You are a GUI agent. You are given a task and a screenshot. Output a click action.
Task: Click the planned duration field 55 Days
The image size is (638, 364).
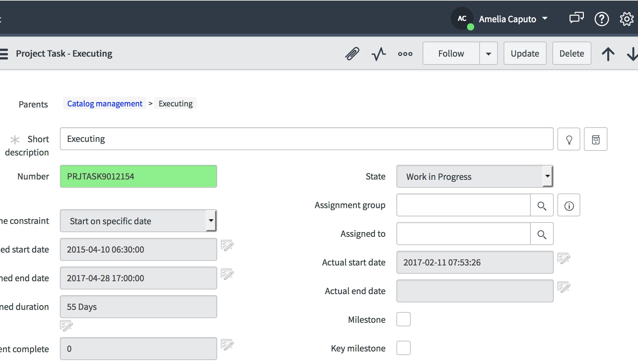[x=138, y=307]
